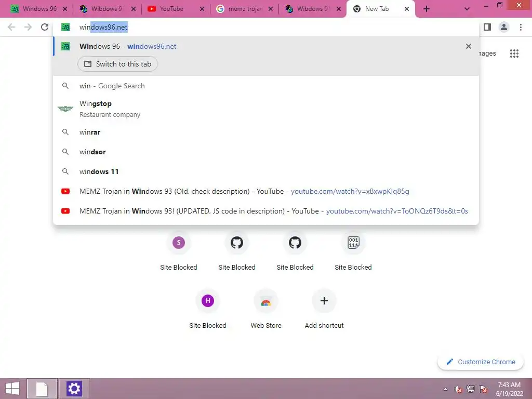
Task: Choose the win - Google Search suggestion
Action: (x=266, y=86)
